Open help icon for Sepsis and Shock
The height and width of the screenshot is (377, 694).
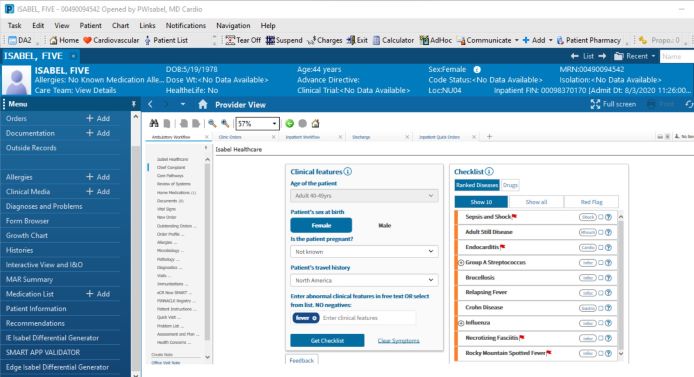pos(609,217)
